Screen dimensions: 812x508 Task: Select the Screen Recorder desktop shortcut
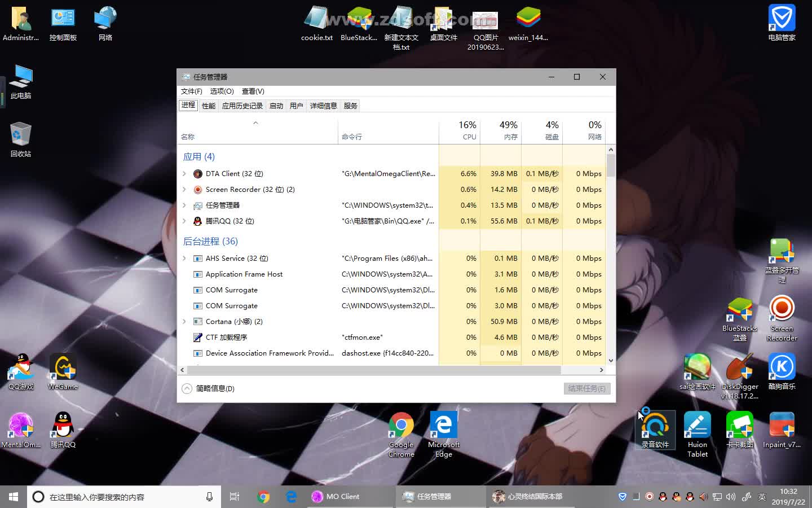[x=782, y=319]
